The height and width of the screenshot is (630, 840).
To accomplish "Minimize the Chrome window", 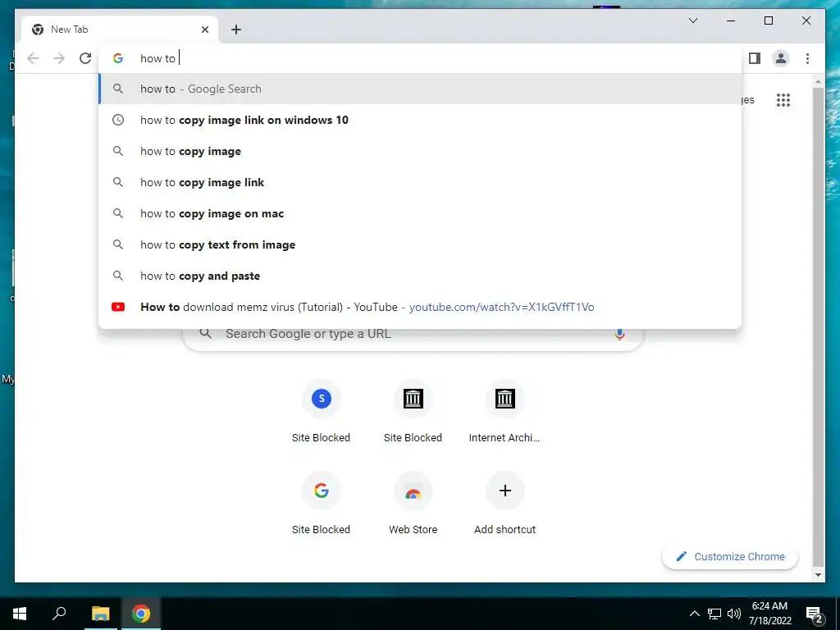I will [731, 21].
